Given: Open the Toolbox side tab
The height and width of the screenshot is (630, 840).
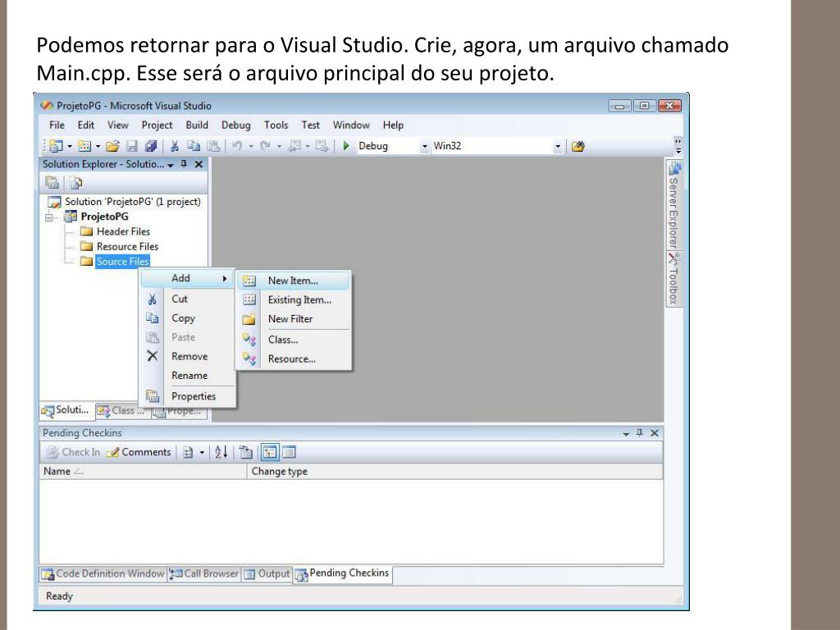Looking at the screenshot, I should click(674, 279).
